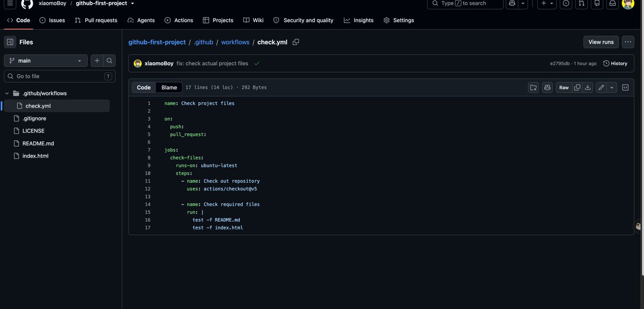Click line number 10 in the code

coord(148,173)
